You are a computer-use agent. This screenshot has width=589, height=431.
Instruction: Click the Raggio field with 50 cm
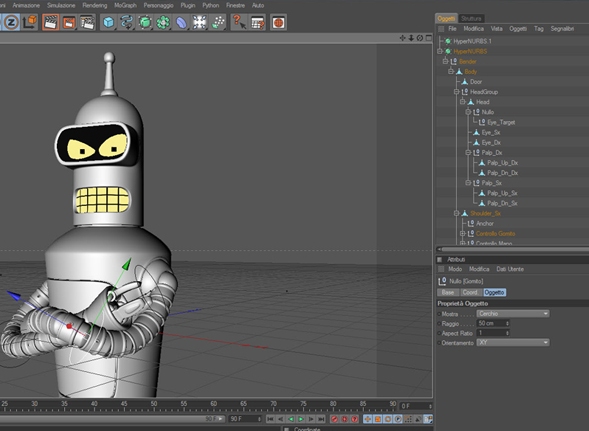click(x=493, y=323)
